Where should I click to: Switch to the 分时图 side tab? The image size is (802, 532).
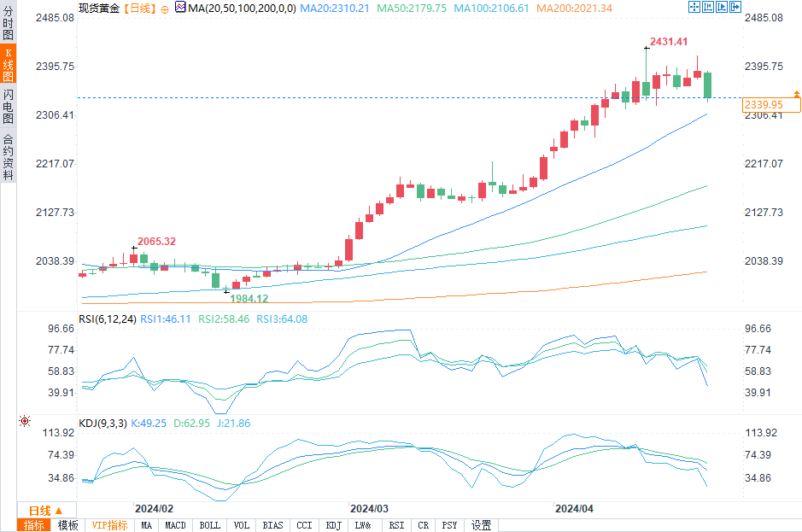coord(8,23)
